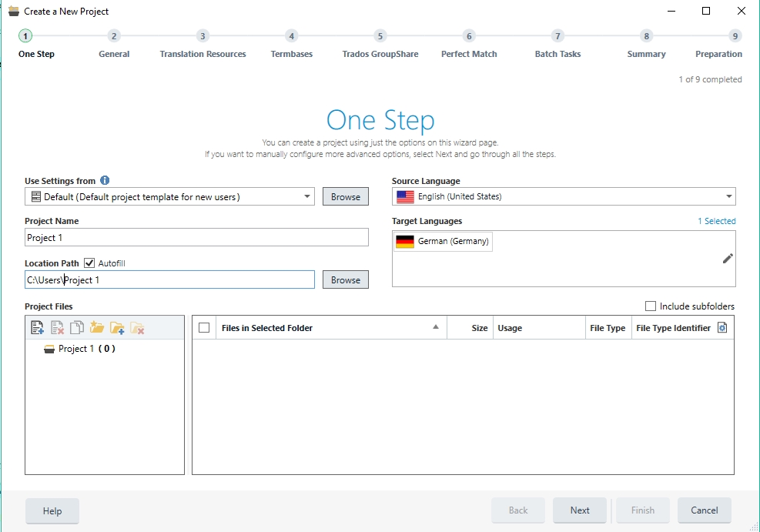Click the File Type Identifier column header

coord(673,328)
